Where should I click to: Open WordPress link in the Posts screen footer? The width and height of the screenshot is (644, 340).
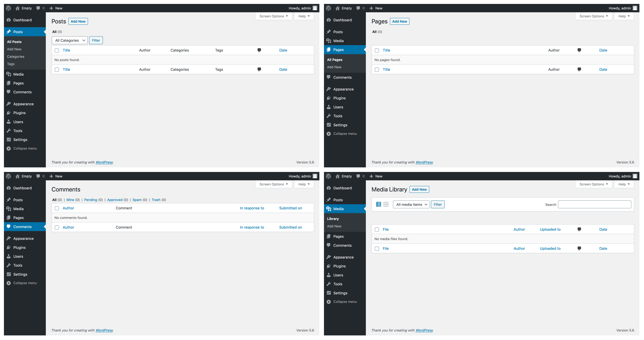pyautogui.click(x=104, y=162)
